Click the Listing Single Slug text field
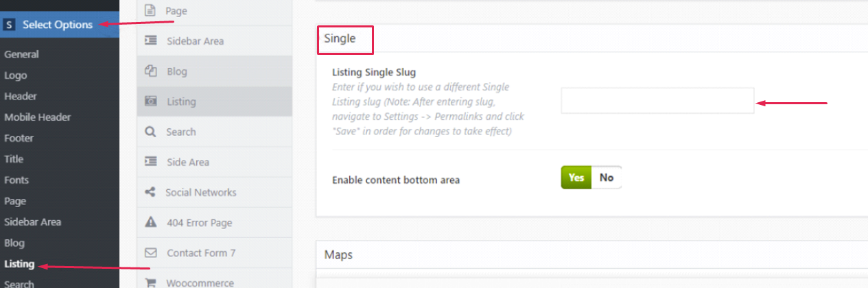This screenshot has height=288, width=868. point(657,101)
